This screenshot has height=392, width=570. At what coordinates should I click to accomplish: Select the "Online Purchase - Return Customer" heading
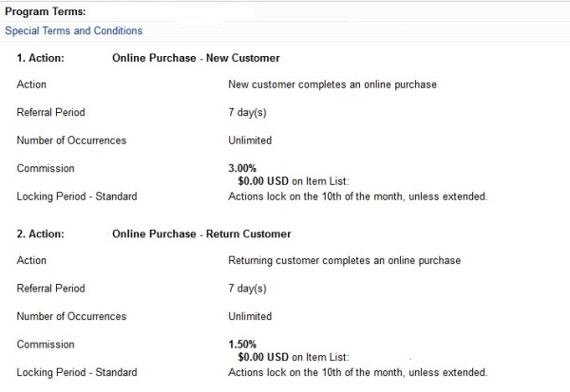201,233
